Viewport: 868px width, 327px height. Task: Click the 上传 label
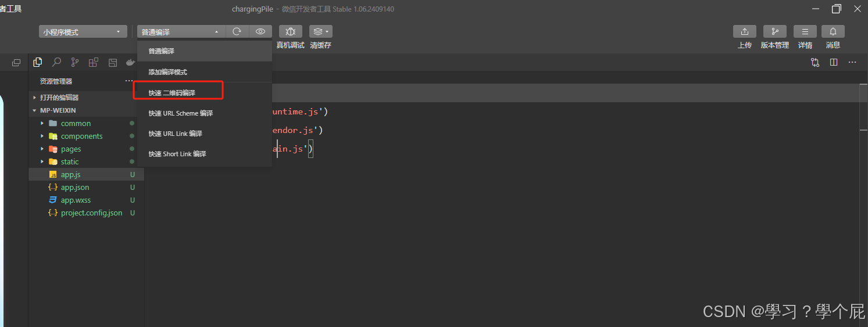(x=745, y=45)
